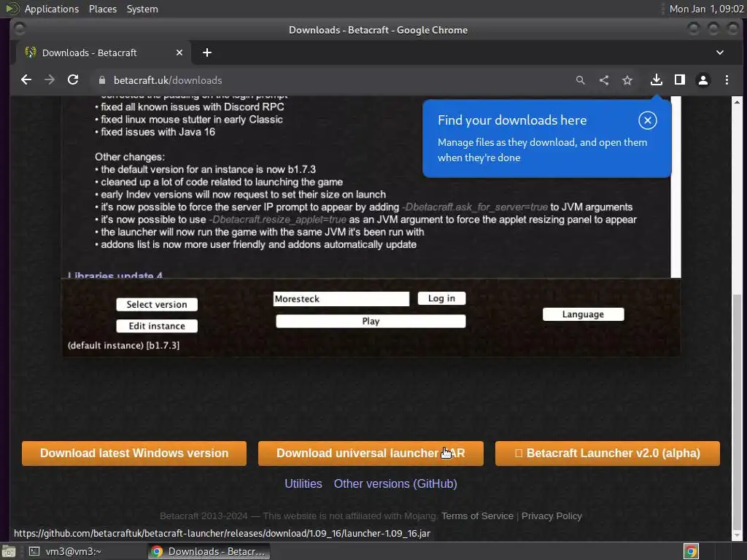Screen dimensions: 747x560
Task: Switch to vm3@vm3:~ terminal in taskbar
Action: (66, 551)
